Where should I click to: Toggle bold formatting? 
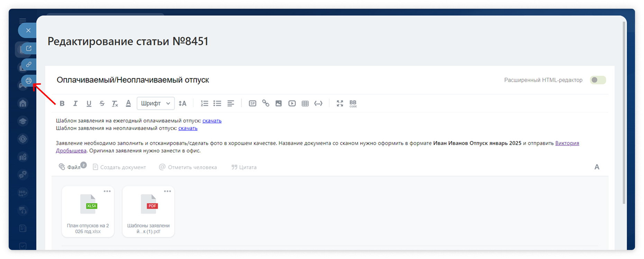click(62, 103)
